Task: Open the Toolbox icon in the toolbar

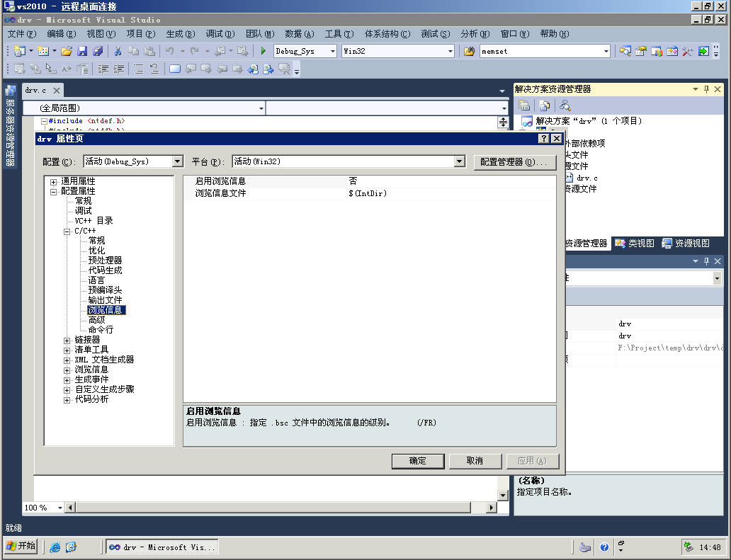Action: 687,51
